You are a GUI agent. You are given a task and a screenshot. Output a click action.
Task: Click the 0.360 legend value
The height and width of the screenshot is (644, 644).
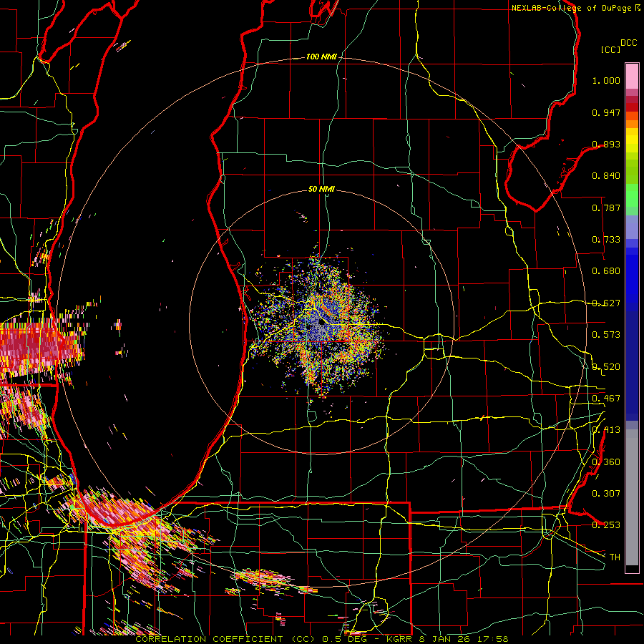coord(606,462)
